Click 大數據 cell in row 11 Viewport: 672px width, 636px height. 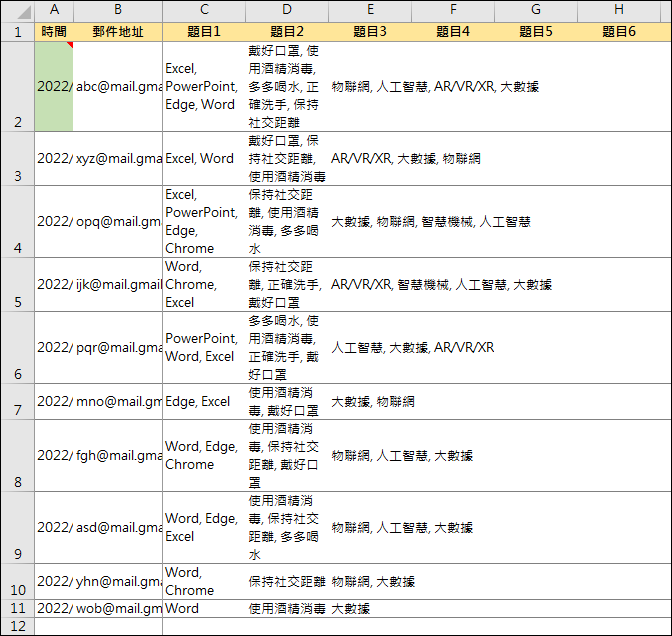click(x=370, y=609)
